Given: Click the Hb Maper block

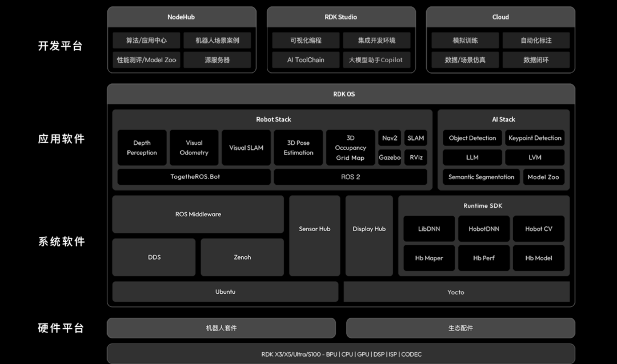Looking at the screenshot, I should point(429,258).
